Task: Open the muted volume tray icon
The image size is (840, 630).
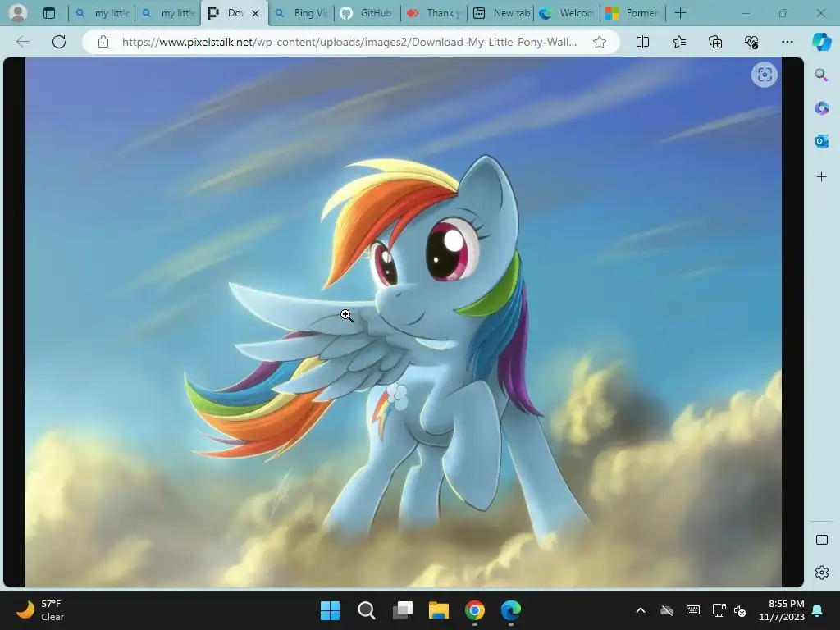Action: [x=741, y=610]
